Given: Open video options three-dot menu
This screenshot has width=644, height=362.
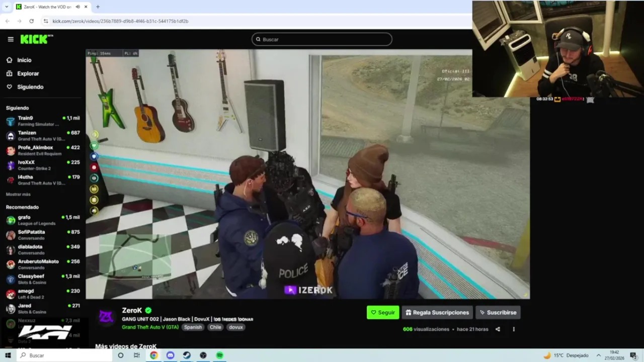Looking at the screenshot, I should pyautogui.click(x=514, y=329).
